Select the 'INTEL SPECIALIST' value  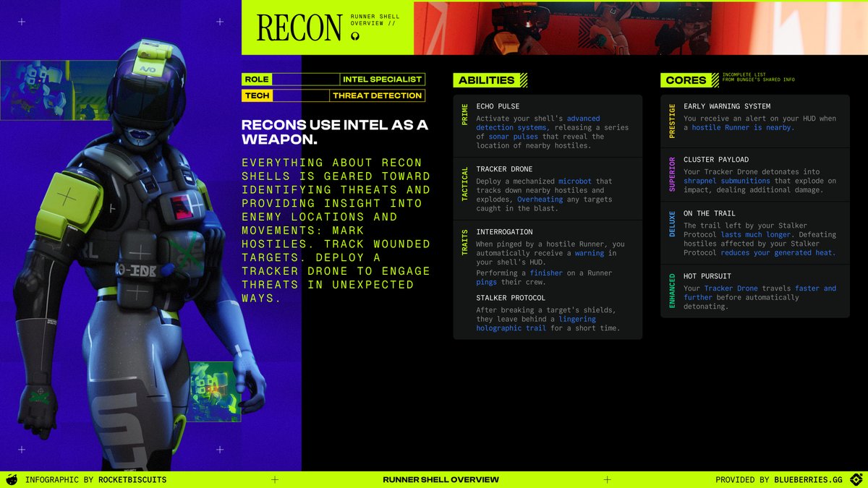coord(383,80)
